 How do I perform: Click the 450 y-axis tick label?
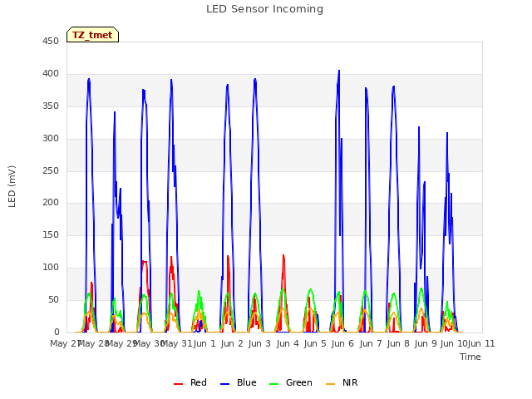(51, 42)
